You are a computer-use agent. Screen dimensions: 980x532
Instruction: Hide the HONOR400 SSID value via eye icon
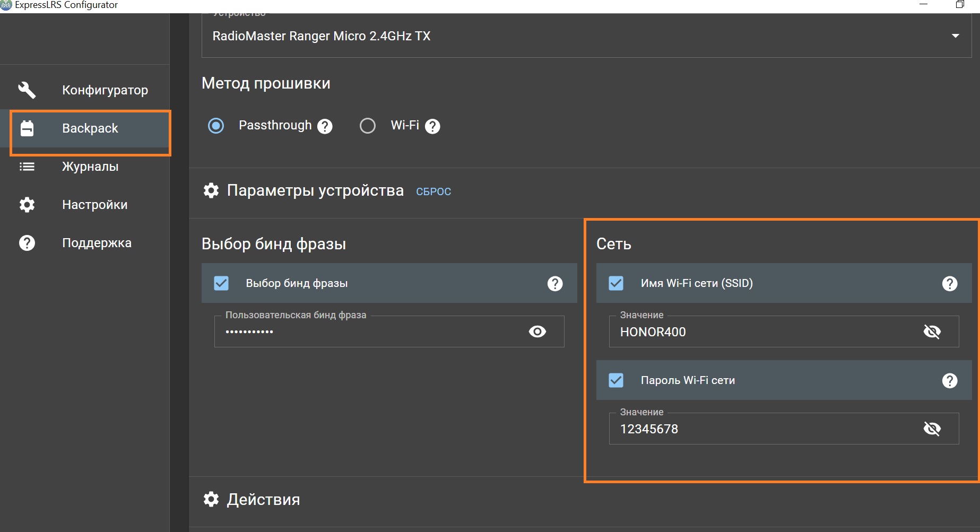pos(932,332)
